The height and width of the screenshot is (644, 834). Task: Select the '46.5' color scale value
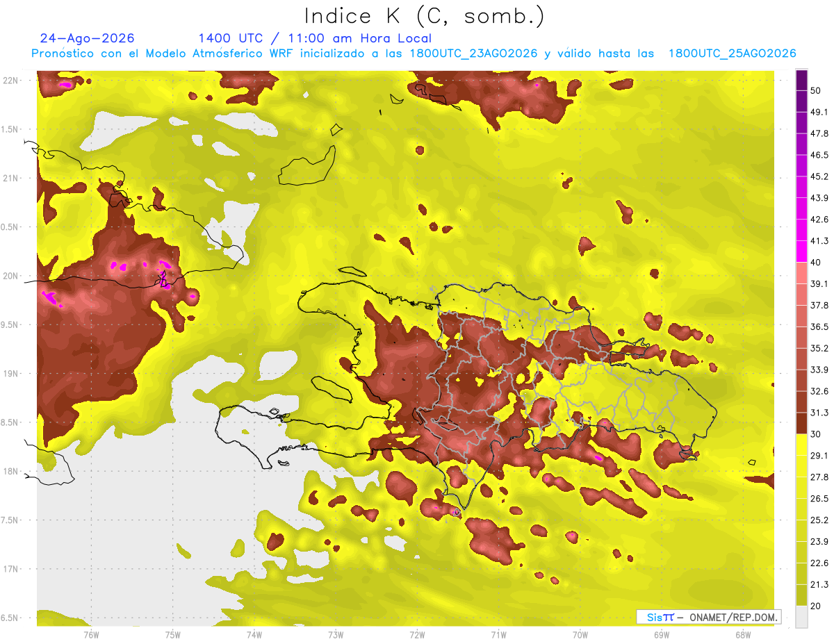coord(819,154)
